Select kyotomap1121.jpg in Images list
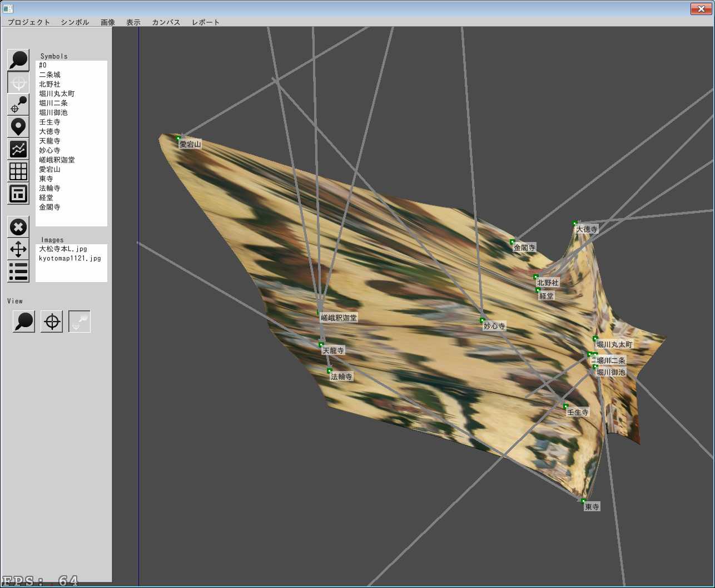The width and height of the screenshot is (715, 588). [x=71, y=259]
